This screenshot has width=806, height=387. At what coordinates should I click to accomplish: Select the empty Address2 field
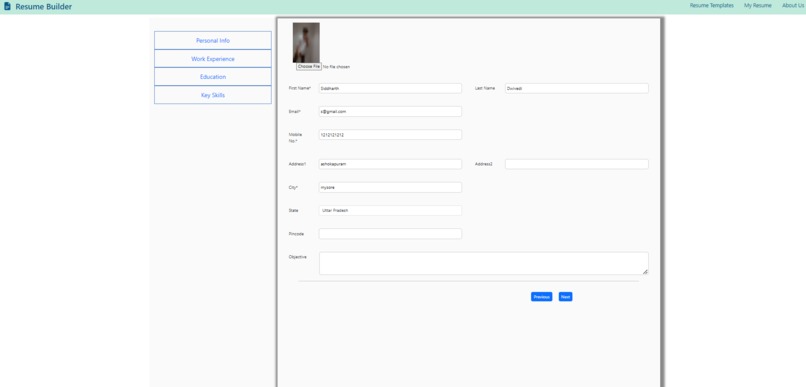(577, 164)
